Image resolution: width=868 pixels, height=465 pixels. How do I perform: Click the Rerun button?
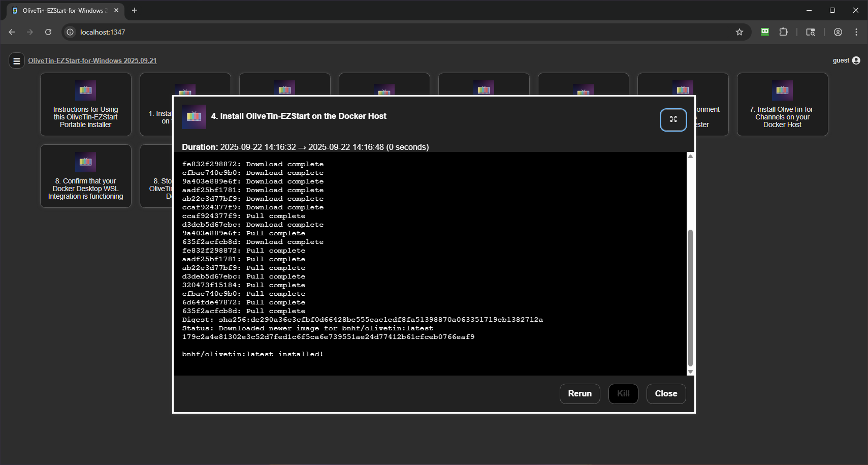[x=580, y=393]
